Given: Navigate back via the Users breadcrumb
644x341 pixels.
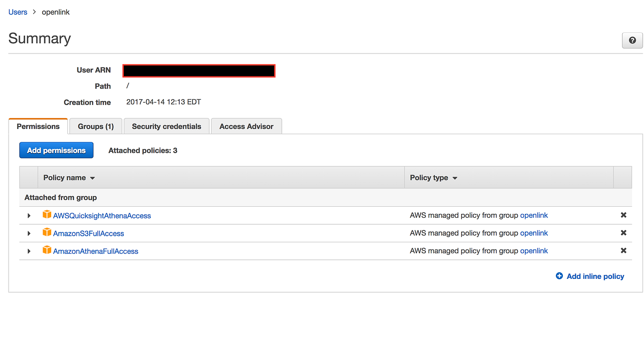Looking at the screenshot, I should [18, 12].
